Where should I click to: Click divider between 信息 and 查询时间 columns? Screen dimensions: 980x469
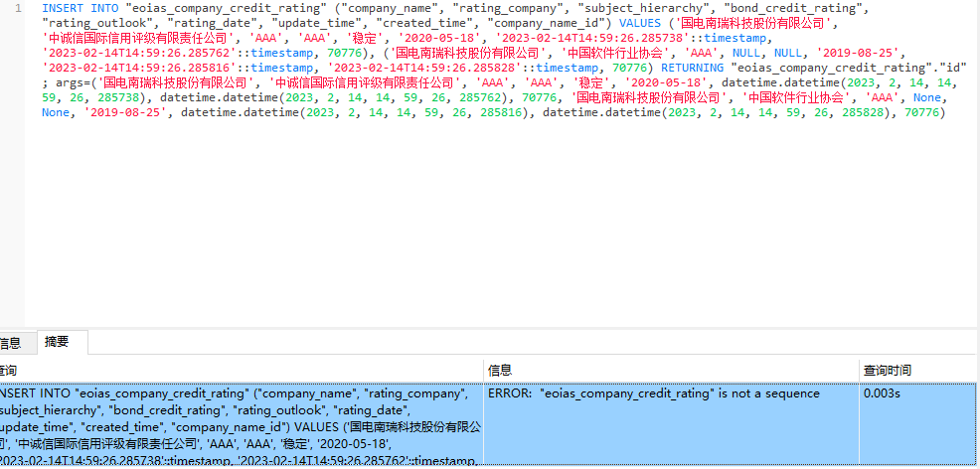pos(860,370)
